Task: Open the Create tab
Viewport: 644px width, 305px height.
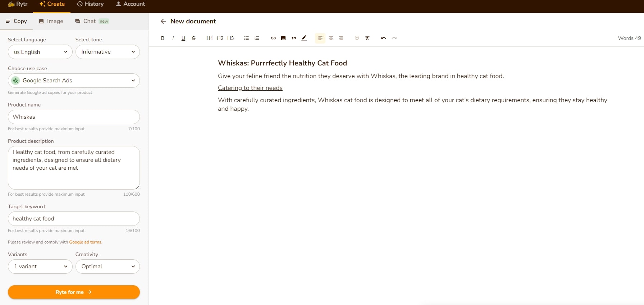Action: [52, 4]
